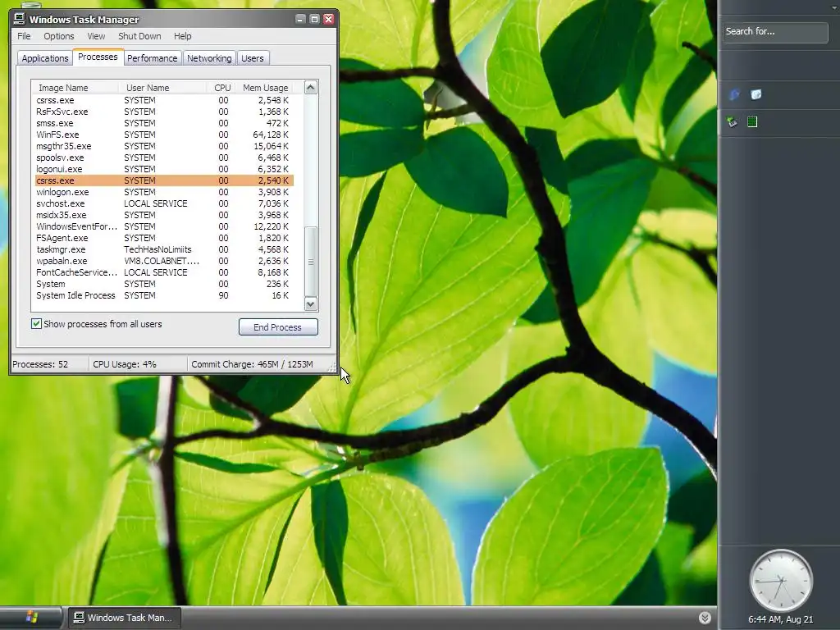
Task: Select the RsFxSvc.exe process
Action: click(x=164, y=112)
